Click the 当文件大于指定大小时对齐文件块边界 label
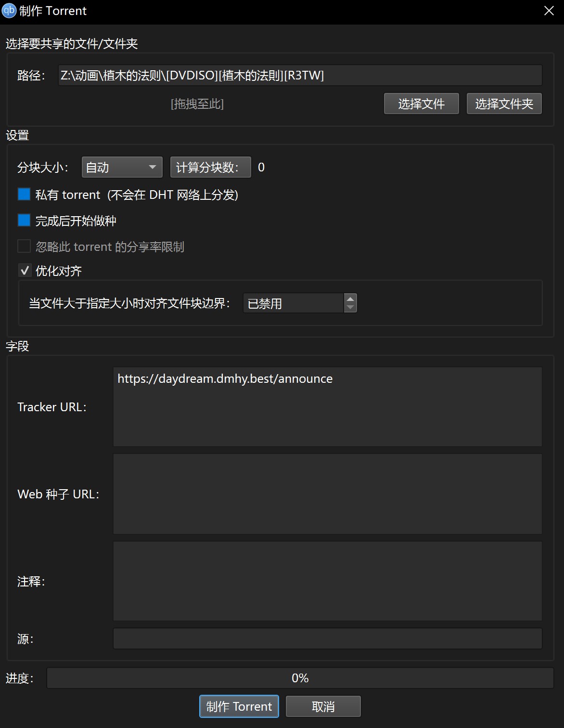Screen dimensions: 564x728 pyautogui.click(x=129, y=303)
